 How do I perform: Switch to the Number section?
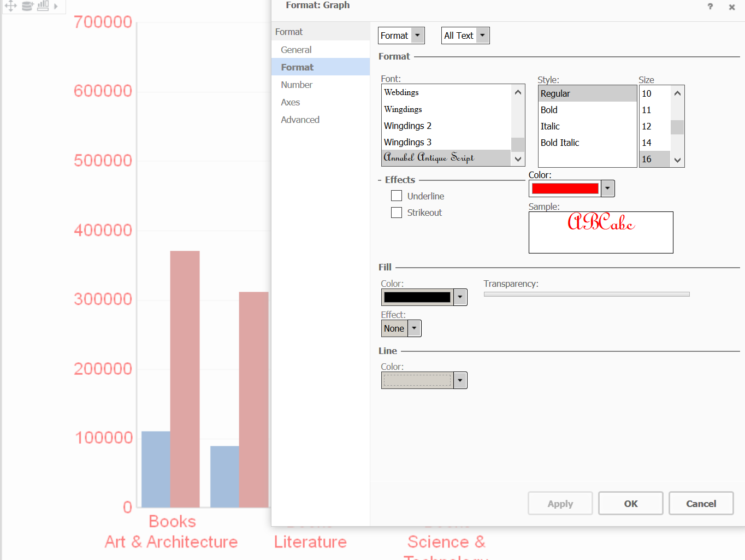[297, 85]
